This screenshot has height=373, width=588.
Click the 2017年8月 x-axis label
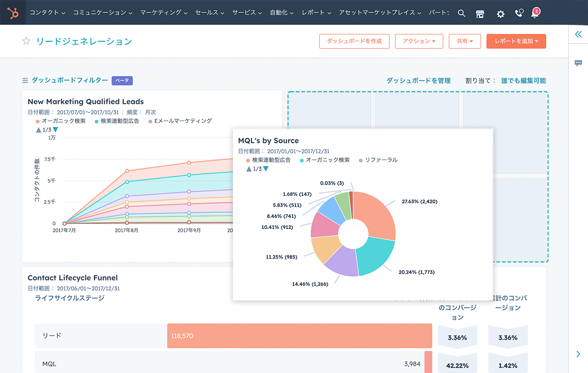coord(127,230)
